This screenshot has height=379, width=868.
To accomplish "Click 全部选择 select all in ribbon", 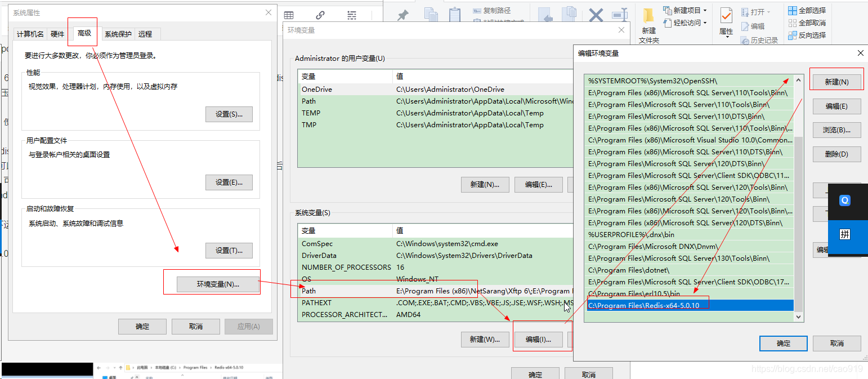I will click(807, 10).
